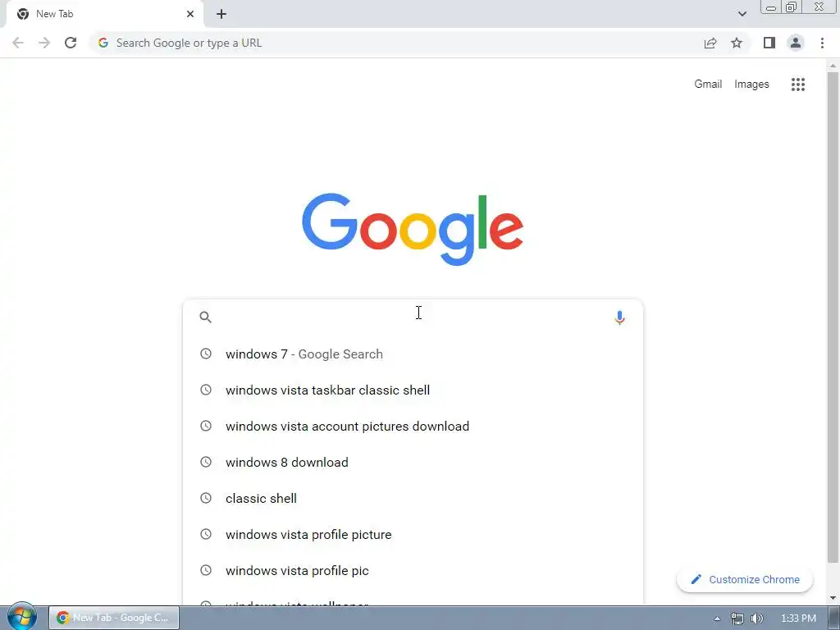Click the magnifier icon in search box
Viewport: 840px width, 630px height.
click(206, 317)
